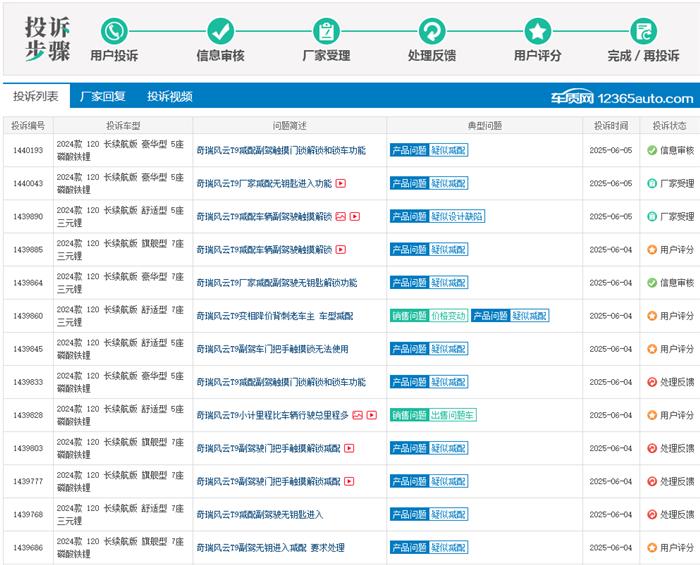The height and width of the screenshot is (565, 700).
Task: Click date 2025-06-05 in row 1440043
Action: pos(611,183)
